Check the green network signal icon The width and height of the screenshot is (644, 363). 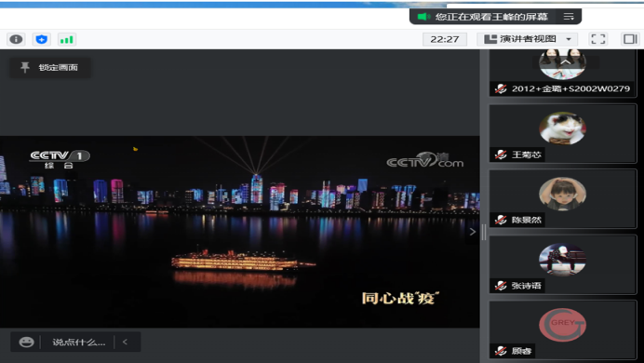(x=66, y=39)
